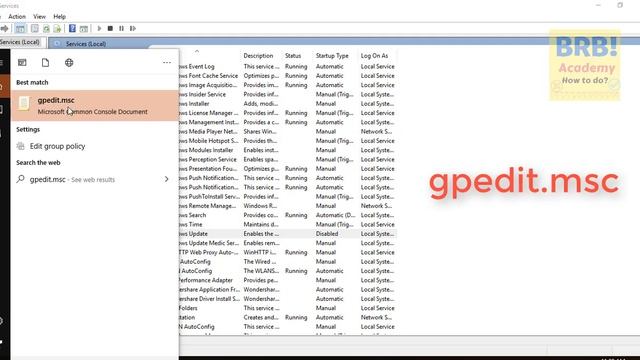Click the sort arrow above the name column

click(x=197, y=51)
